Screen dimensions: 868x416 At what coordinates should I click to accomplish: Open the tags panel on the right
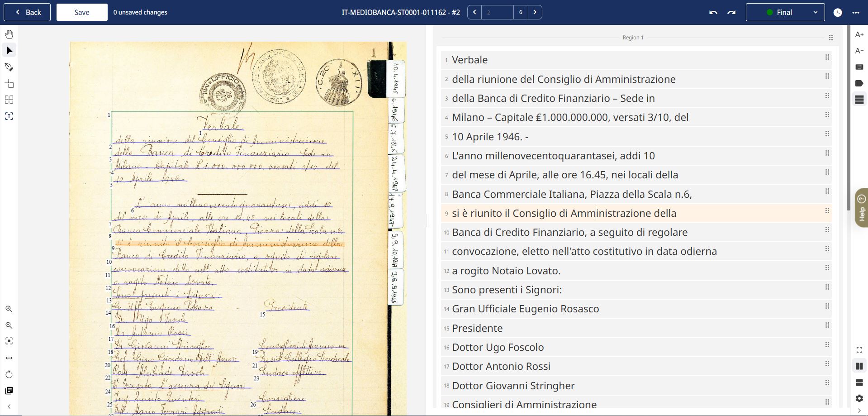tap(859, 83)
